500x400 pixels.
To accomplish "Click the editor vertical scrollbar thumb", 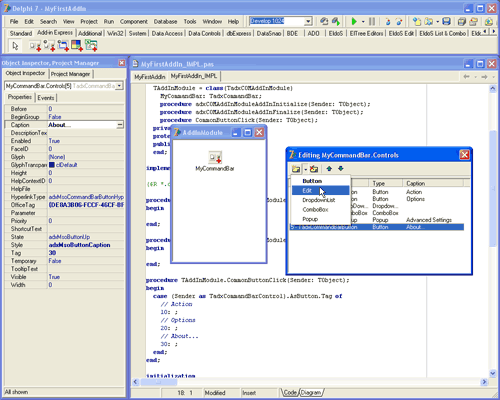I will [493, 188].
